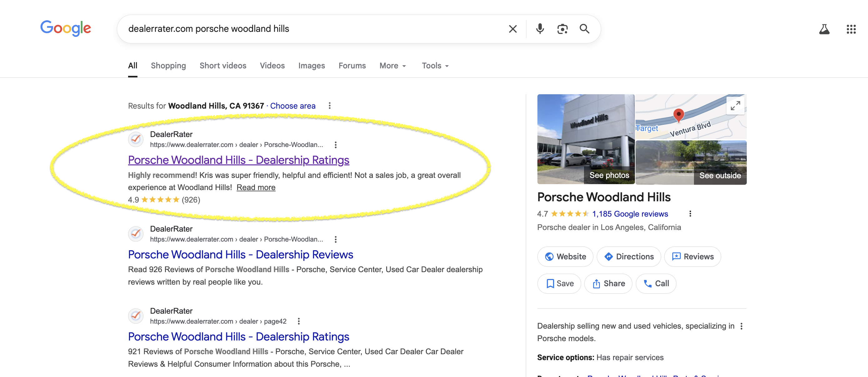This screenshot has height=377, width=868.
Task: Expand the map with arrows icon
Action: (x=735, y=106)
